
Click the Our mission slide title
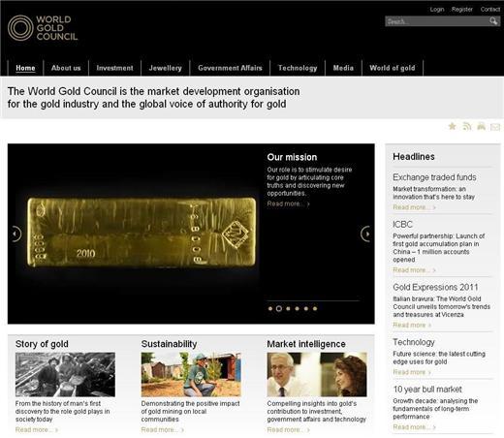click(x=292, y=157)
